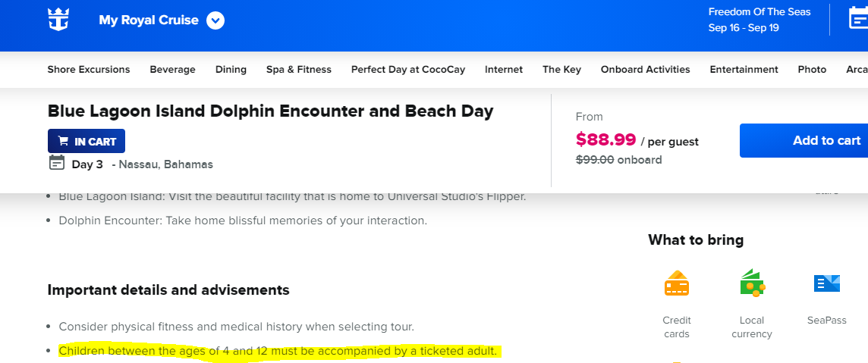
Task: Click the Add to cart button
Action: point(804,140)
